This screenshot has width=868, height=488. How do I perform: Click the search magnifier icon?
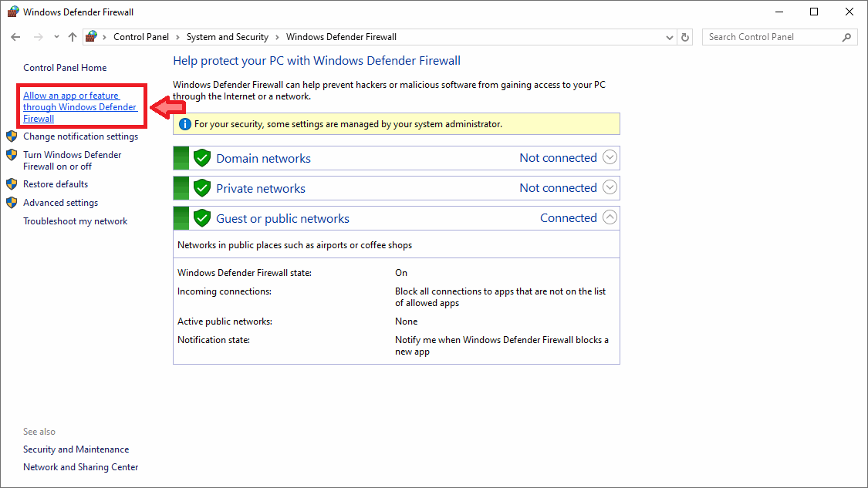846,37
